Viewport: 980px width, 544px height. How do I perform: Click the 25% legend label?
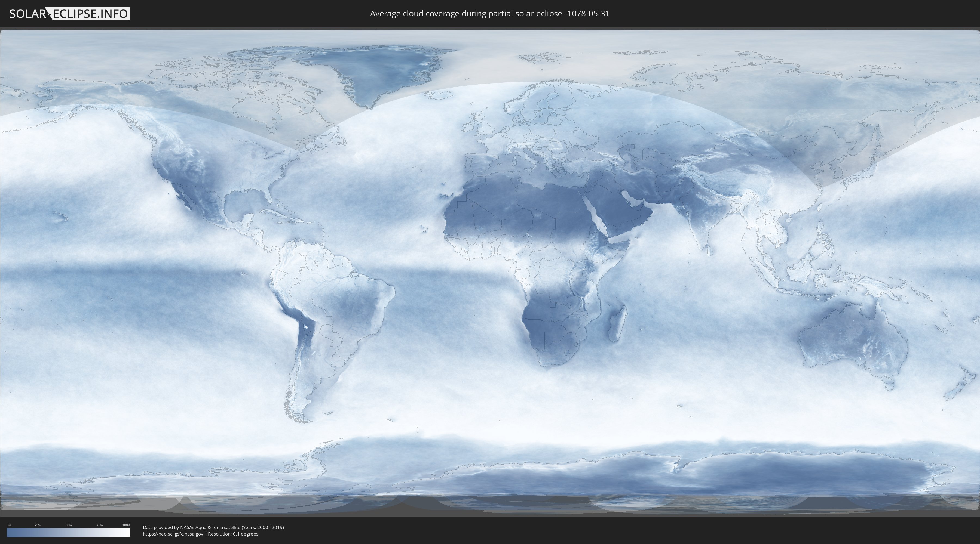(x=38, y=525)
